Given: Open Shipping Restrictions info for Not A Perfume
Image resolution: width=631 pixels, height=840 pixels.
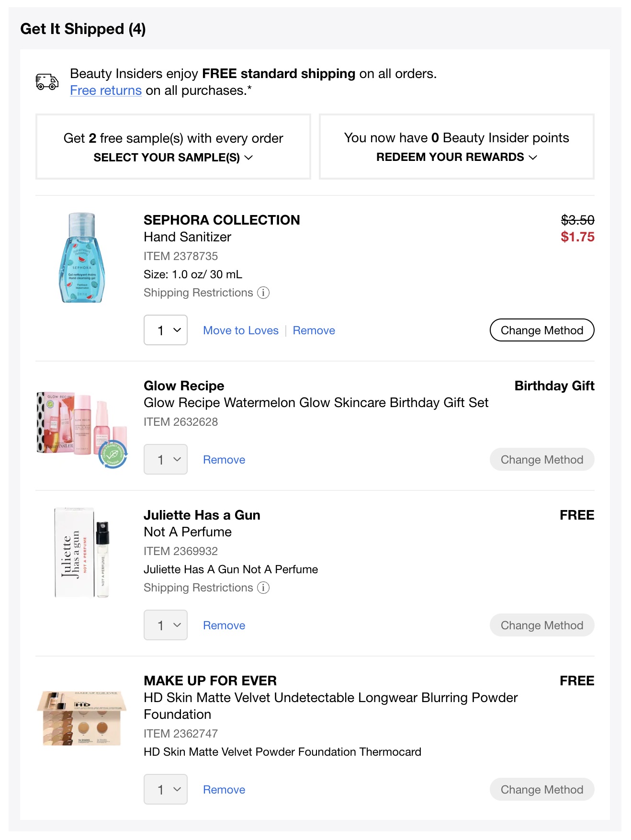Looking at the screenshot, I should [x=263, y=588].
